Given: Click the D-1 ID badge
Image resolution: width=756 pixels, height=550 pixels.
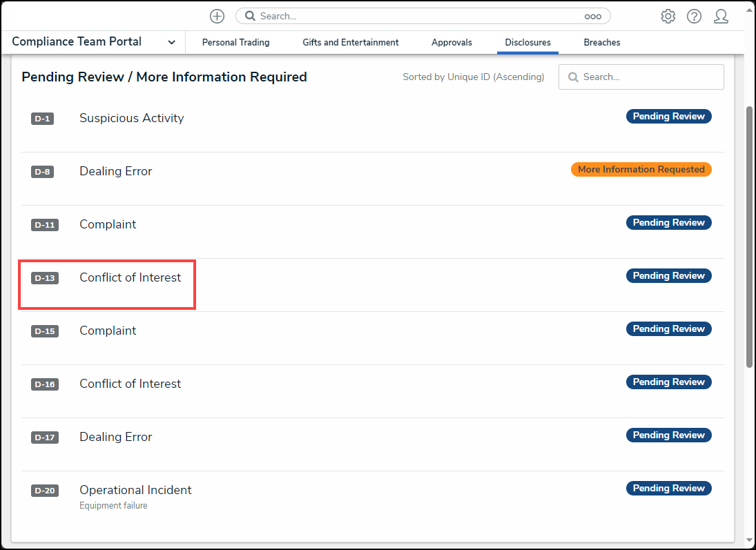Looking at the screenshot, I should (42, 119).
